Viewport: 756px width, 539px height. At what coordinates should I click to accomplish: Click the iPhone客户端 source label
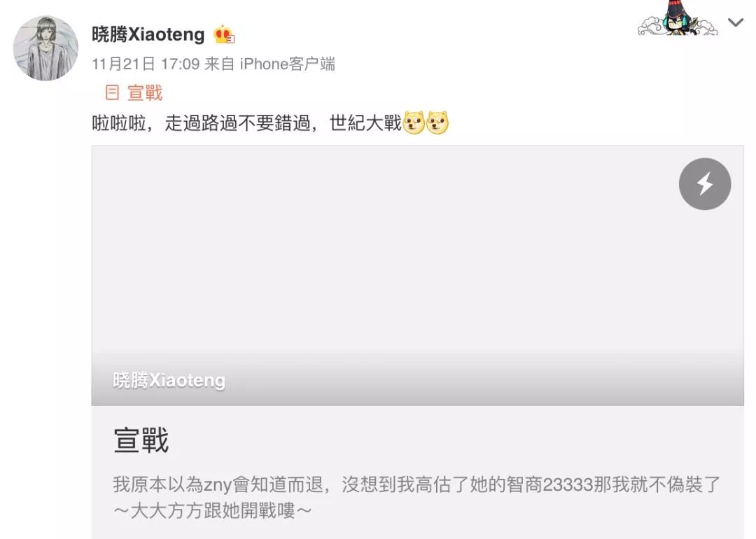[x=288, y=64]
